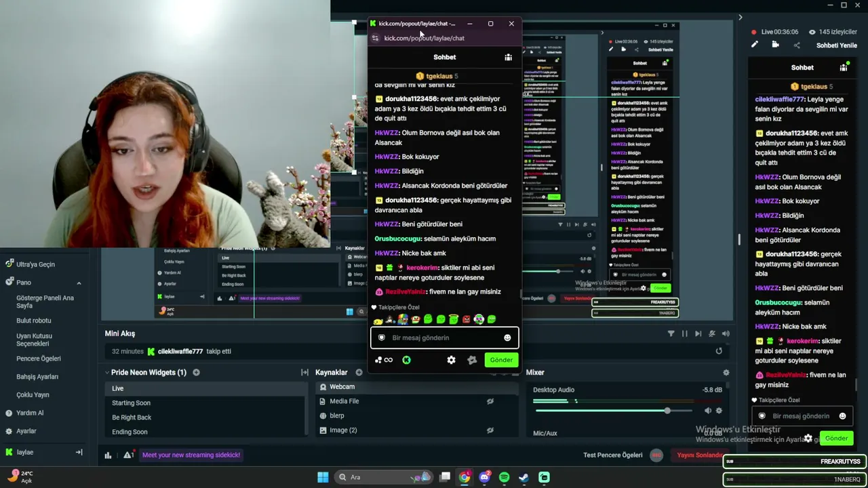Select the Starting Soon scene
868x488 pixels.
[x=206, y=403]
